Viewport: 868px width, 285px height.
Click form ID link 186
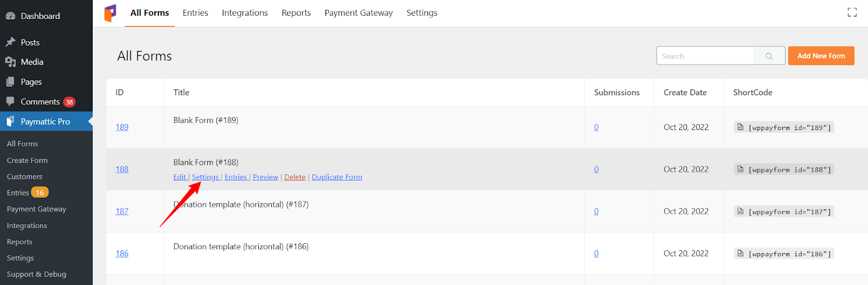122,254
